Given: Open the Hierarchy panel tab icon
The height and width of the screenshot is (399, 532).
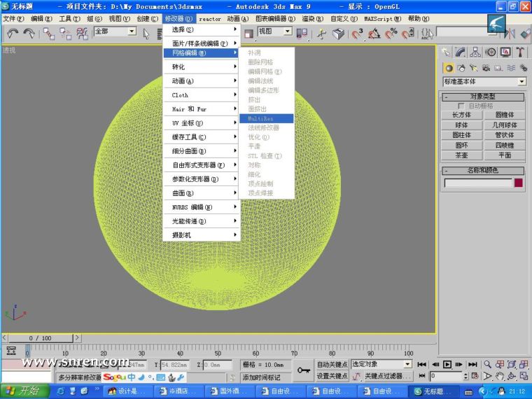Looking at the screenshot, I should click(475, 52).
